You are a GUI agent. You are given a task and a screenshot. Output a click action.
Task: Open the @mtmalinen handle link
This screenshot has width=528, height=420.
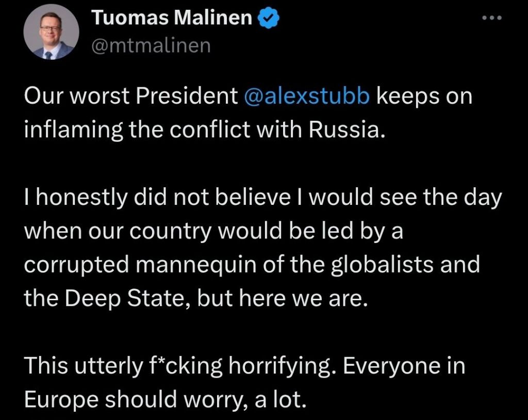(151, 45)
